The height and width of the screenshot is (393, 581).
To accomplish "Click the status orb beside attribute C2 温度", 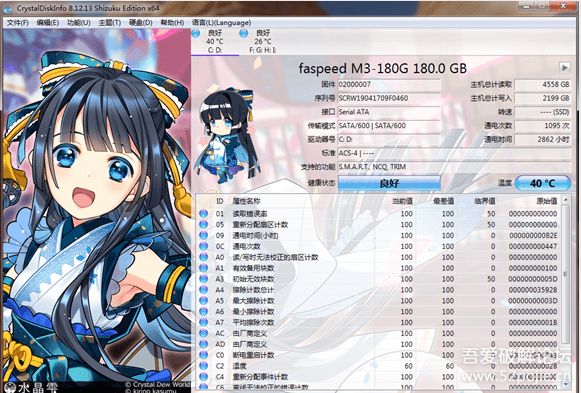I will point(203,366).
